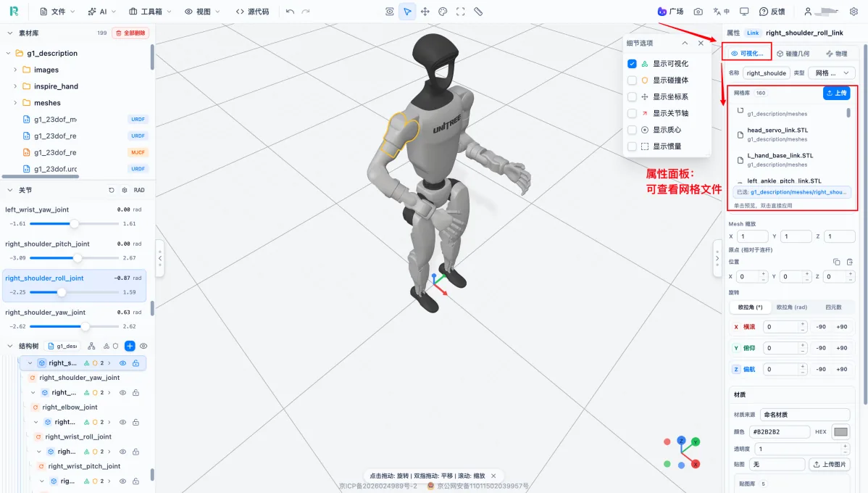Screen dimensions: 868x493
Task: Hide the selected right_s... link via eye
Action: pos(122,363)
